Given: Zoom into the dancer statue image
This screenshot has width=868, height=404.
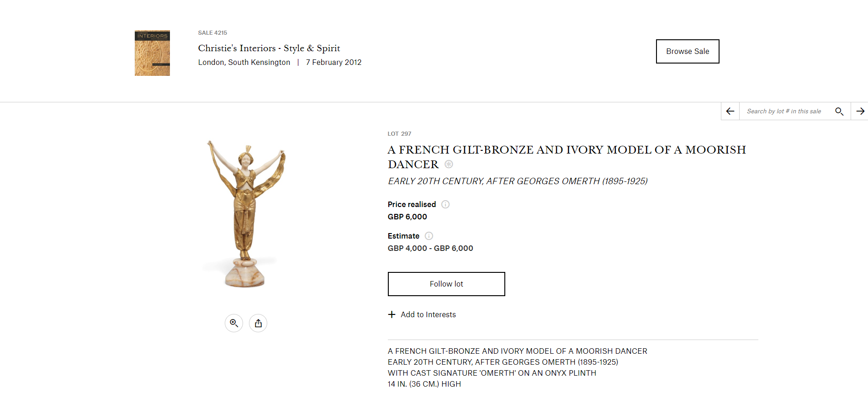Looking at the screenshot, I should coord(234,323).
